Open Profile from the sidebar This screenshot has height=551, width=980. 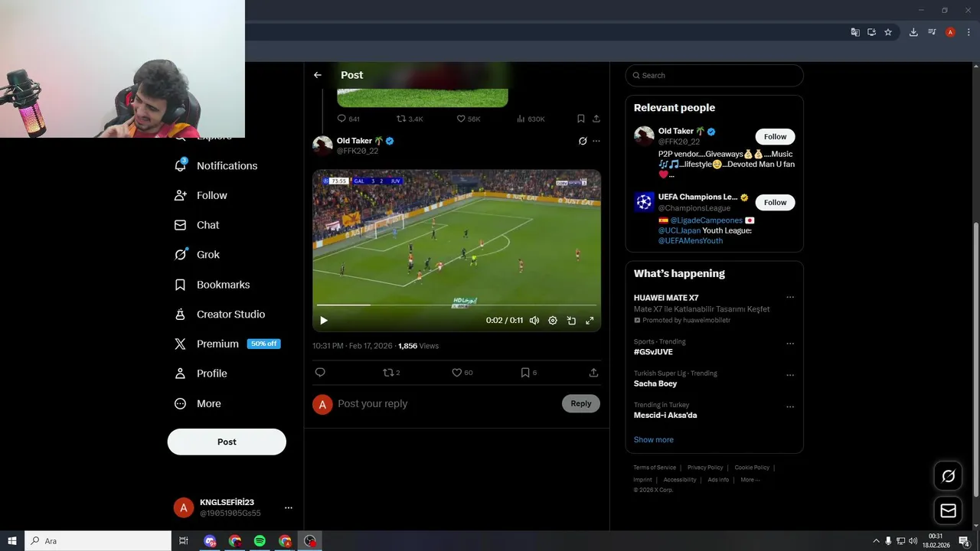(x=201, y=373)
